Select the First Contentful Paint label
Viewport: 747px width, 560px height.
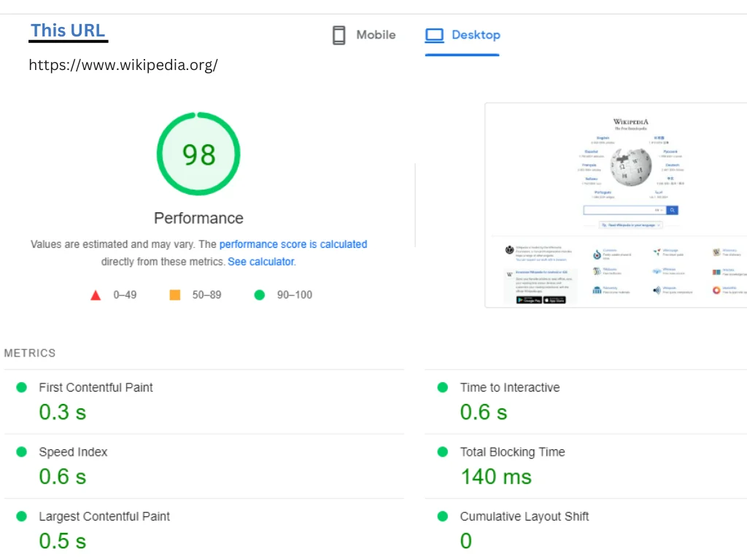(96, 388)
